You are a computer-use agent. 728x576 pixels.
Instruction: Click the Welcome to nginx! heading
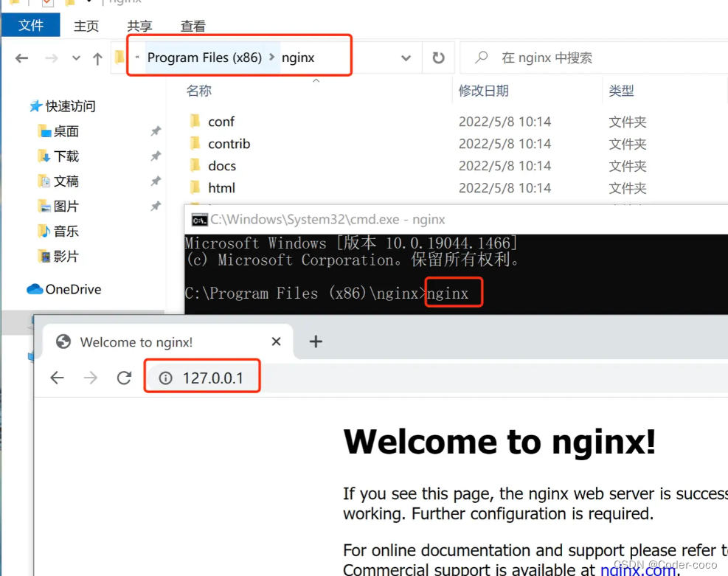coord(499,441)
